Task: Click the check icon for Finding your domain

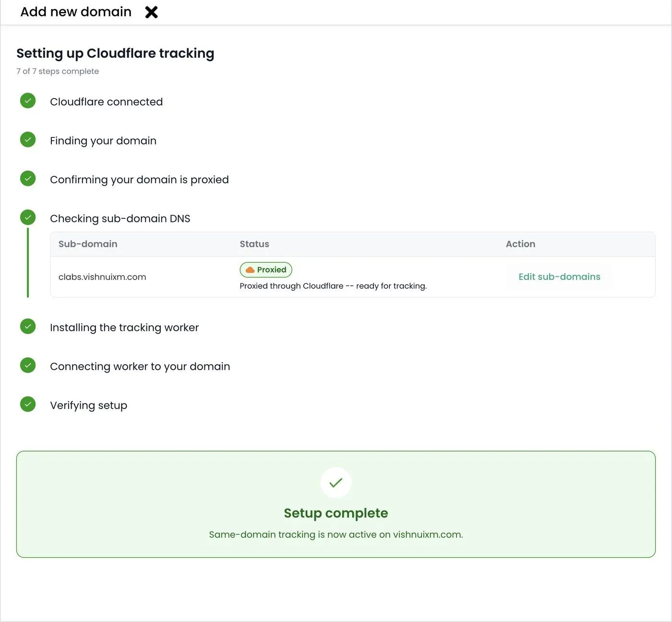Action: (28, 140)
